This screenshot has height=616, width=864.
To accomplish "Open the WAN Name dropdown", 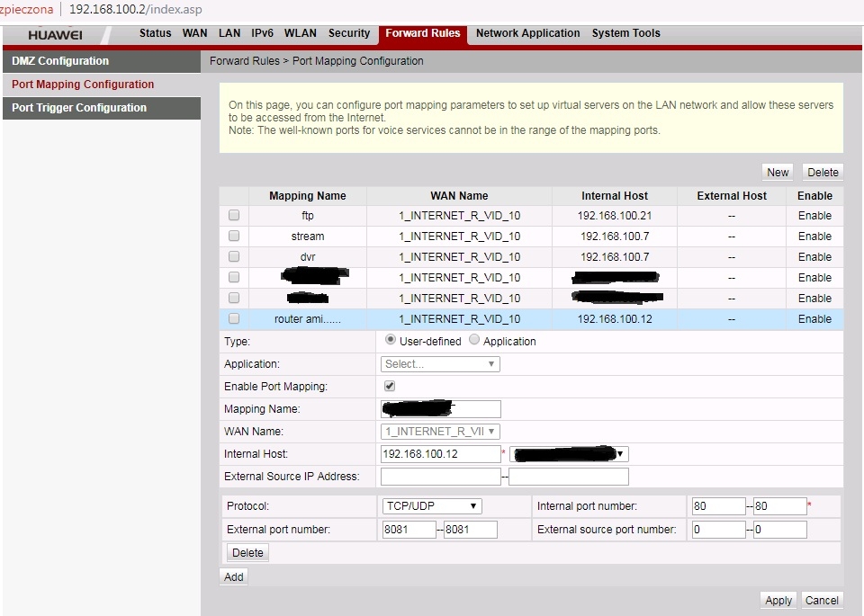I will (440, 431).
